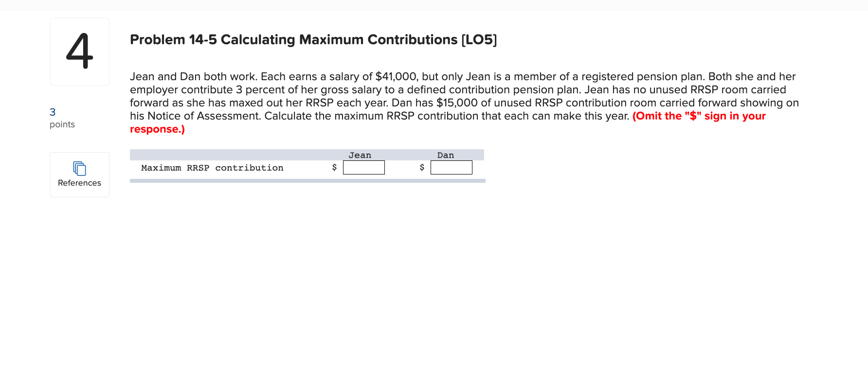Select the Jean column header

[360, 155]
